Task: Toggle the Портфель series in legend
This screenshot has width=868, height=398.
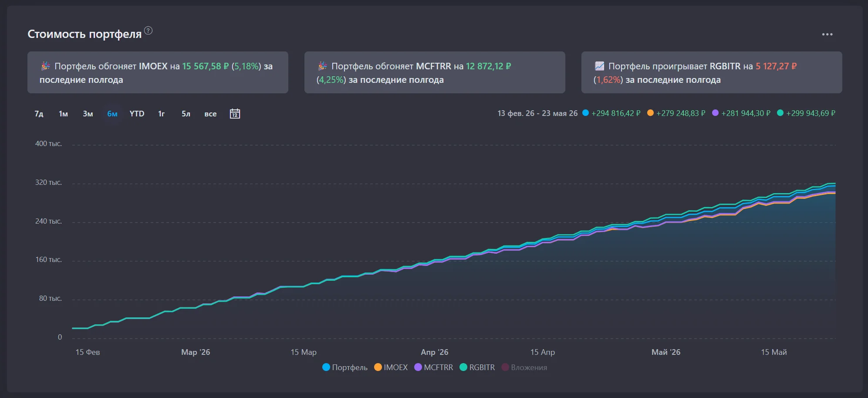Action: [x=345, y=367]
